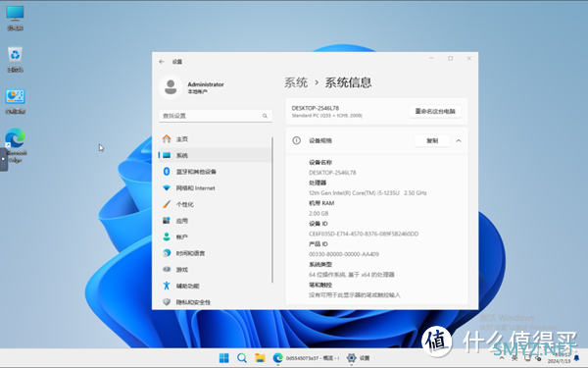
Task: Open the 主页 (Home) settings page
Action: (216, 139)
